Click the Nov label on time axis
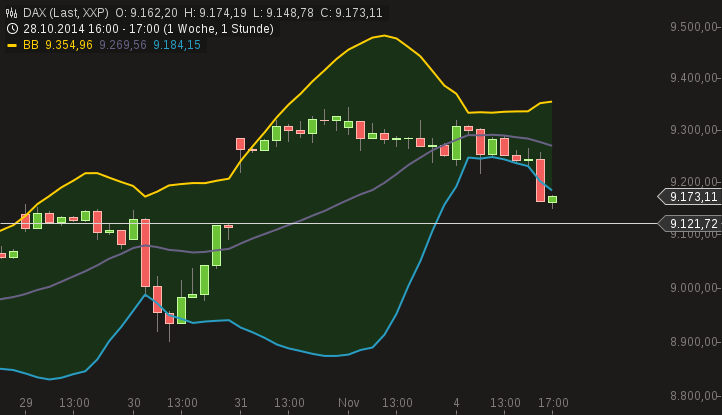The image size is (722, 415). (349, 403)
